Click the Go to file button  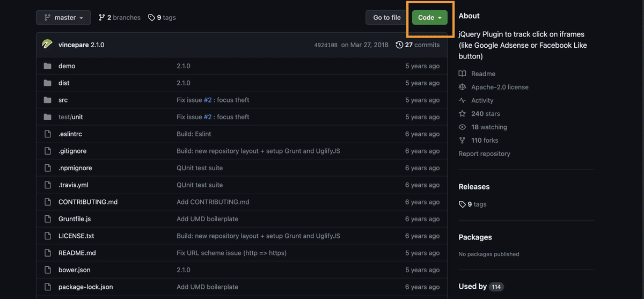point(387,18)
